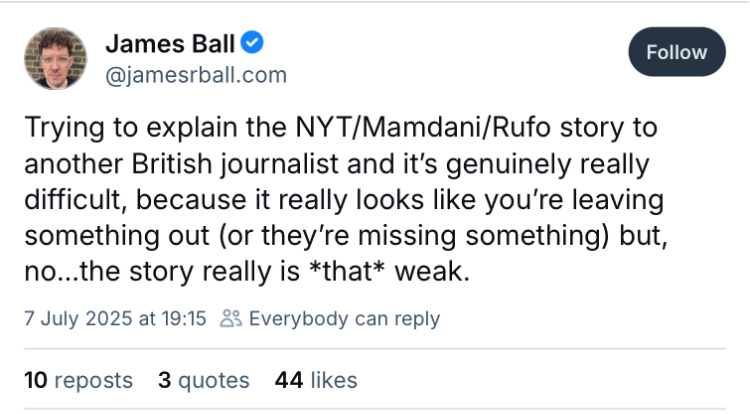Image resolution: width=750 pixels, height=414 pixels.
Task: View the 44 likes list
Action: click(x=316, y=380)
